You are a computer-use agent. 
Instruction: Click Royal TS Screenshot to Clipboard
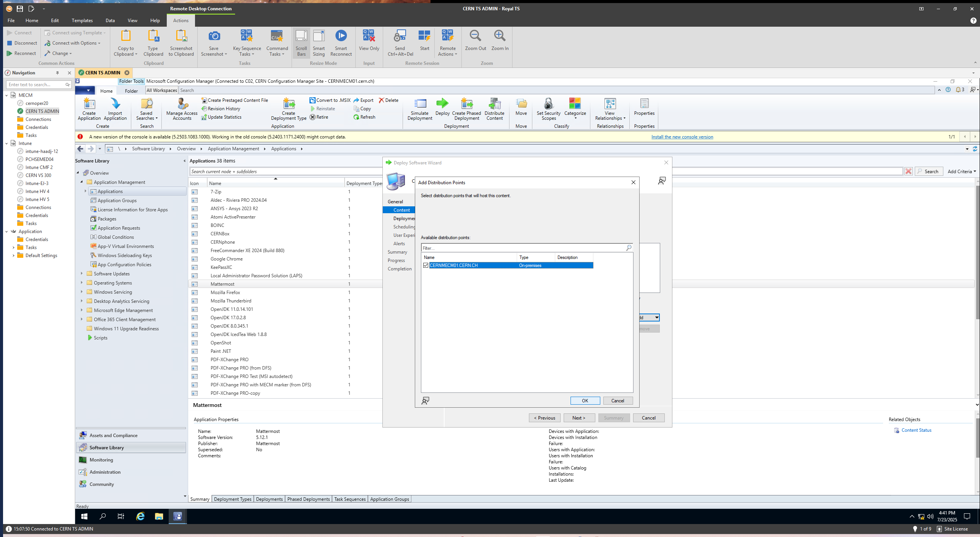point(181,43)
